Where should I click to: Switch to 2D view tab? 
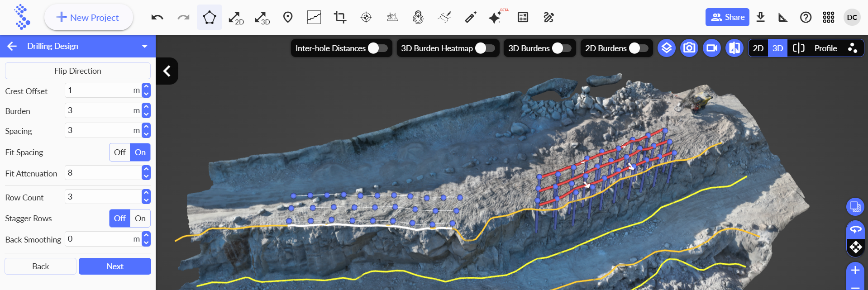pos(758,48)
